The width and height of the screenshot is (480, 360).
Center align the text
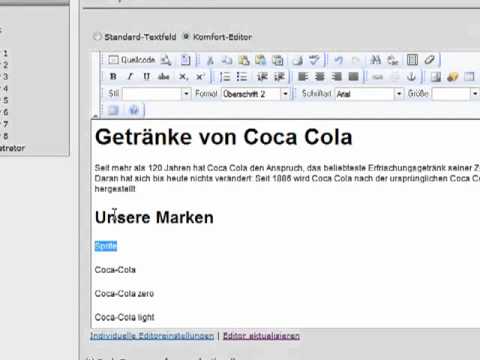click(320, 77)
